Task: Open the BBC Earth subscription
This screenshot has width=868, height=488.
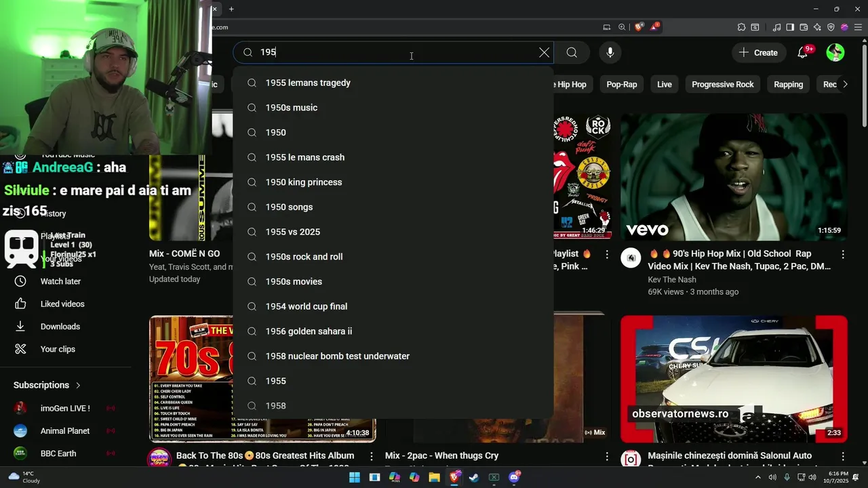Action: click(x=64, y=453)
